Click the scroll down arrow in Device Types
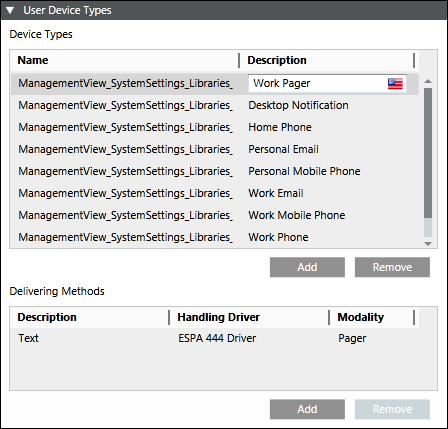448x429 pixels. [x=428, y=244]
